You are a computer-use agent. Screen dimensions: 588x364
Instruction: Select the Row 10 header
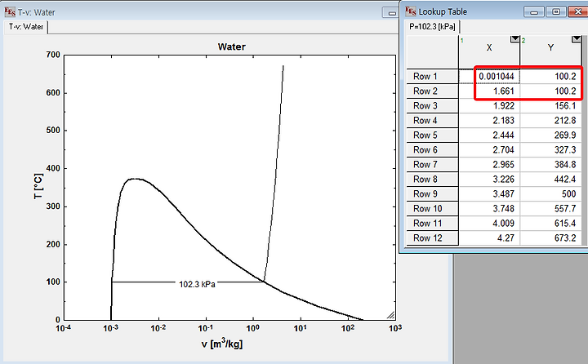pyautogui.click(x=432, y=208)
